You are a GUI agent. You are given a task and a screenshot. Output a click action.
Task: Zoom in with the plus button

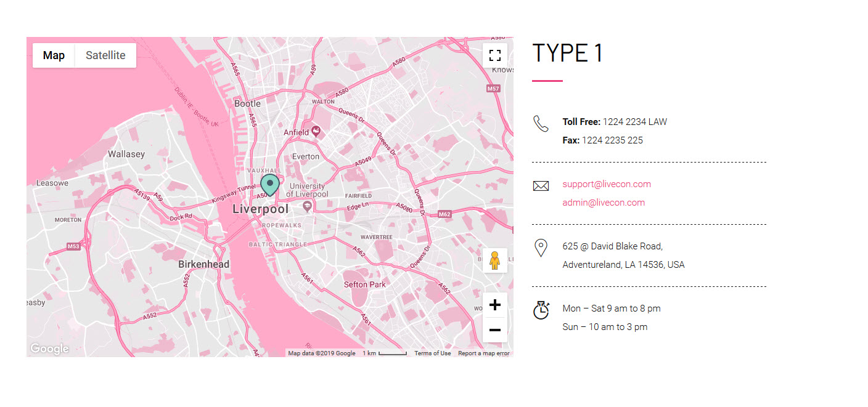[x=494, y=305]
